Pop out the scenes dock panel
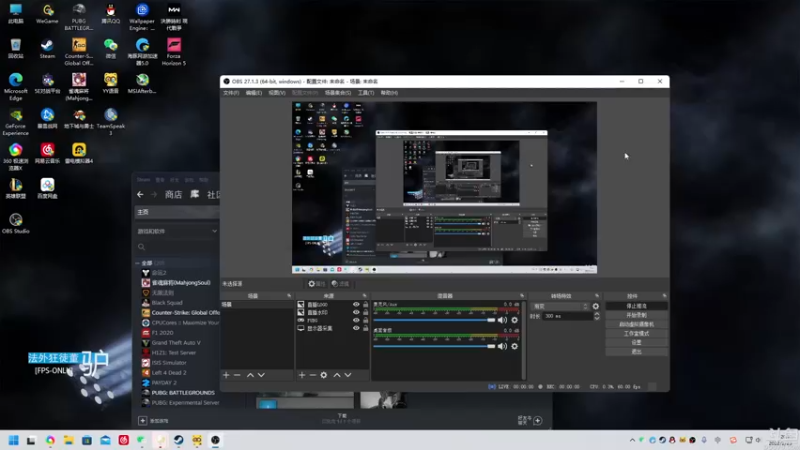The width and height of the screenshot is (800, 450). [289, 296]
